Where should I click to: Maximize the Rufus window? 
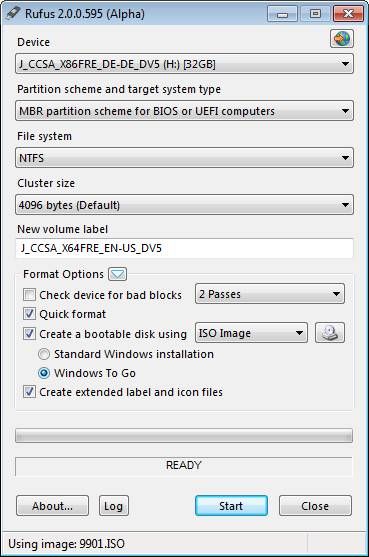(315, 14)
